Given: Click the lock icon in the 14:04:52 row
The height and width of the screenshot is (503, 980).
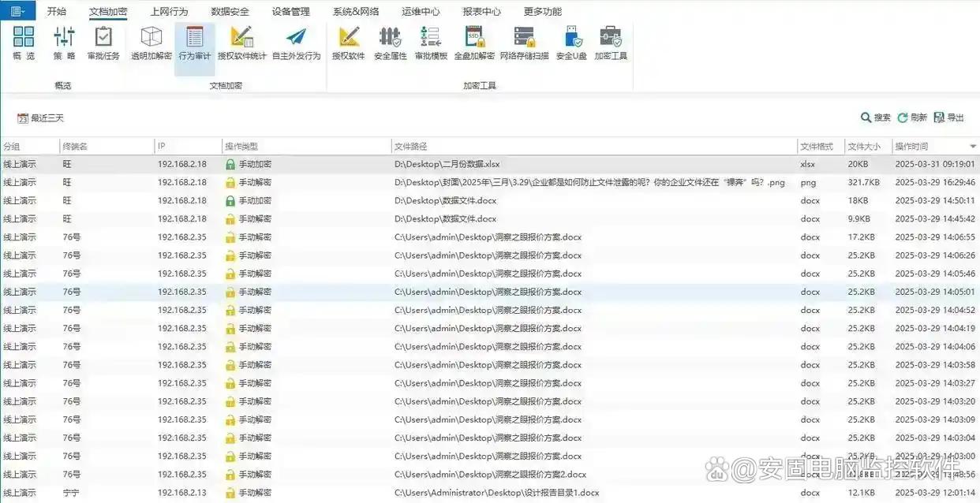Looking at the screenshot, I should coord(230,310).
